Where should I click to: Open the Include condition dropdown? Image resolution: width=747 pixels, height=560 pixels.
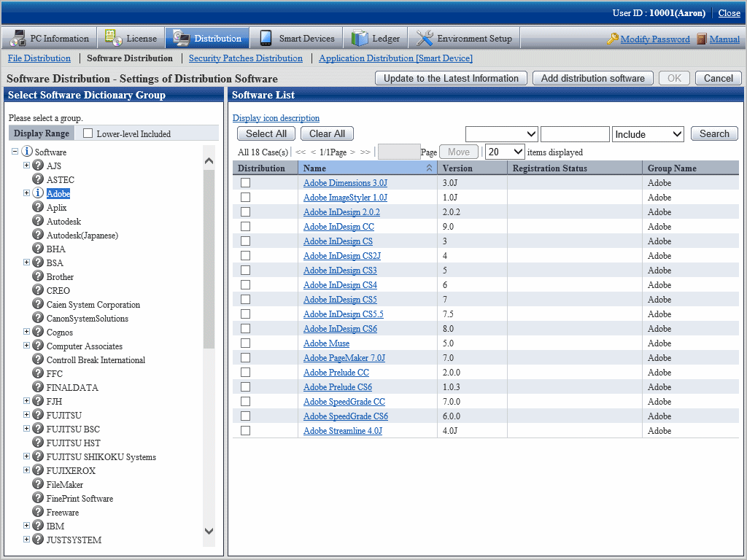pos(648,134)
